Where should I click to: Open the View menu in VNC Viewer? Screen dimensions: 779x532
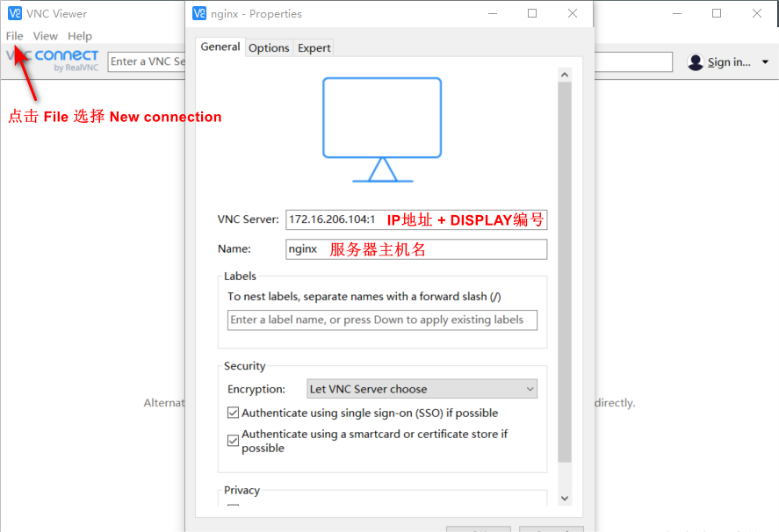point(45,36)
